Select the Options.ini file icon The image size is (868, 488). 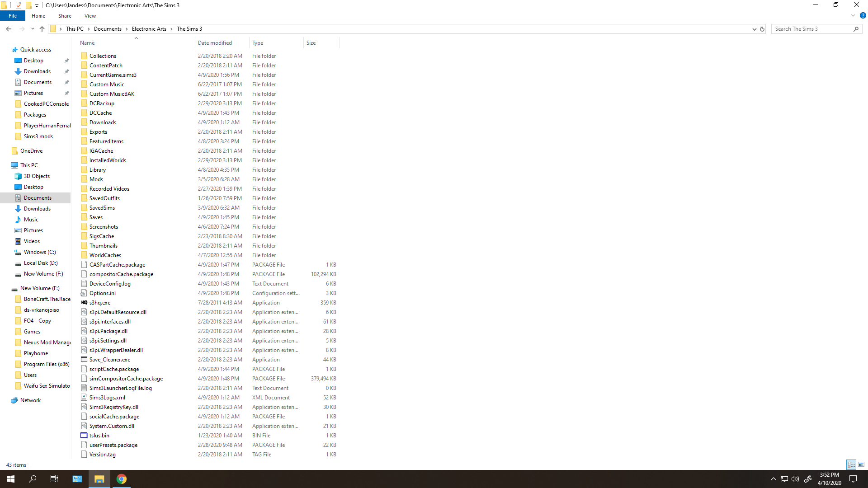pyautogui.click(x=84, y=293)
